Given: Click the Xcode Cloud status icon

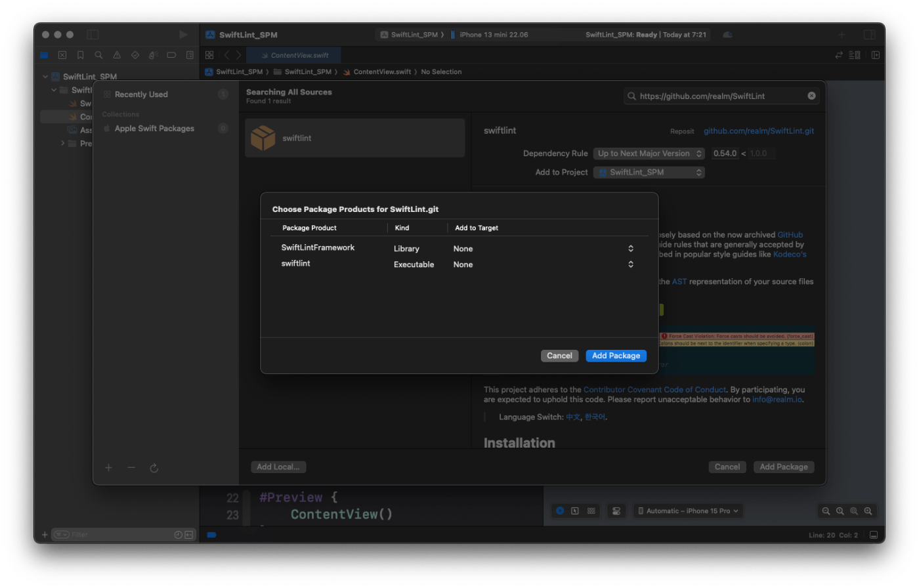Looking at the screenshot, I should tap(727, 35).
